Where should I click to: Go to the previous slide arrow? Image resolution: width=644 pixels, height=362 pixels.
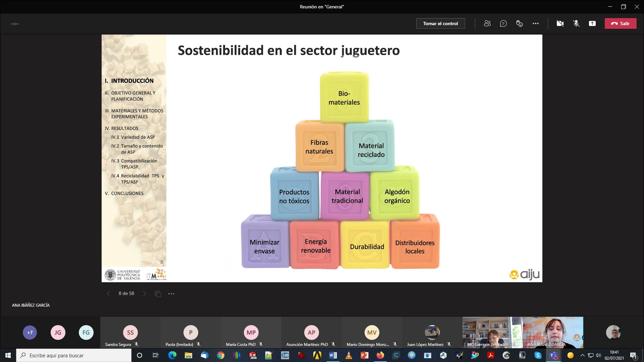(108, 294)
